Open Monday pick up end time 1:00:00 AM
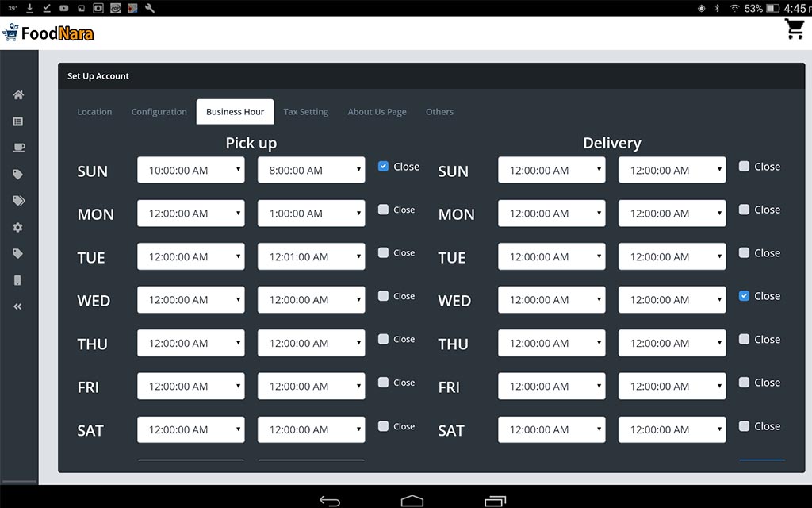Viewport: 812px width, 508px height. (312, 214)
